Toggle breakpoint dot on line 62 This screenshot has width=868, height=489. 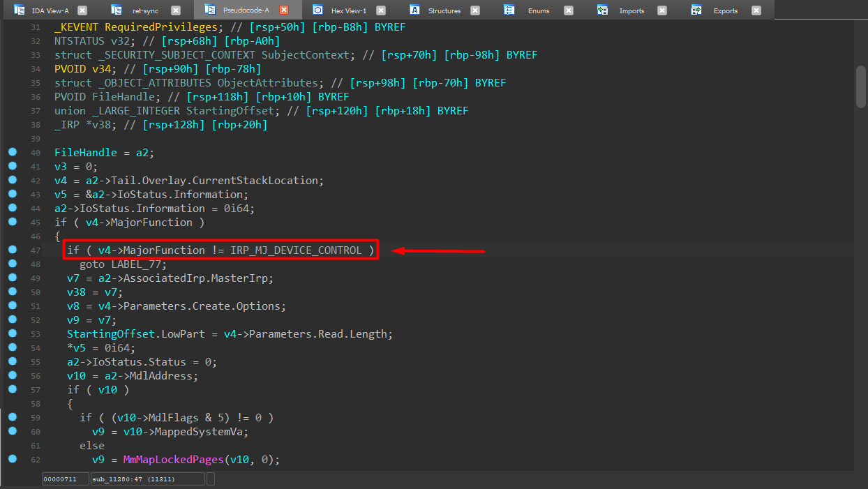[12, 459]
